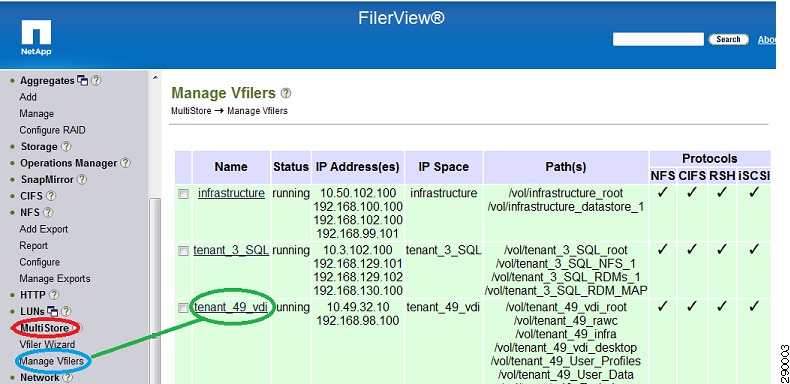Click the About link

pos(766,40)
